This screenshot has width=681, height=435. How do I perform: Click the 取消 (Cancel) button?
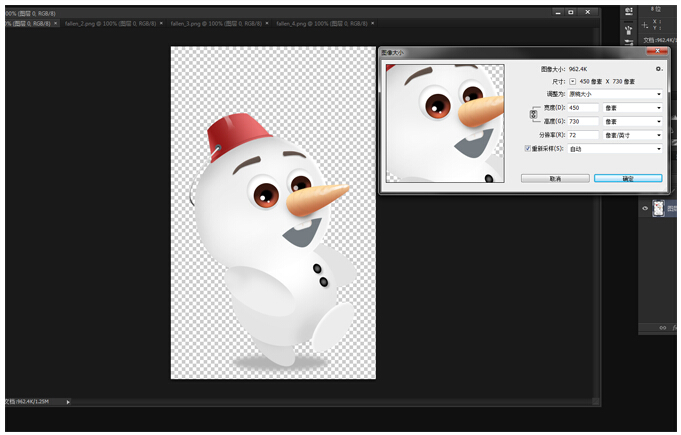[555, 178]
